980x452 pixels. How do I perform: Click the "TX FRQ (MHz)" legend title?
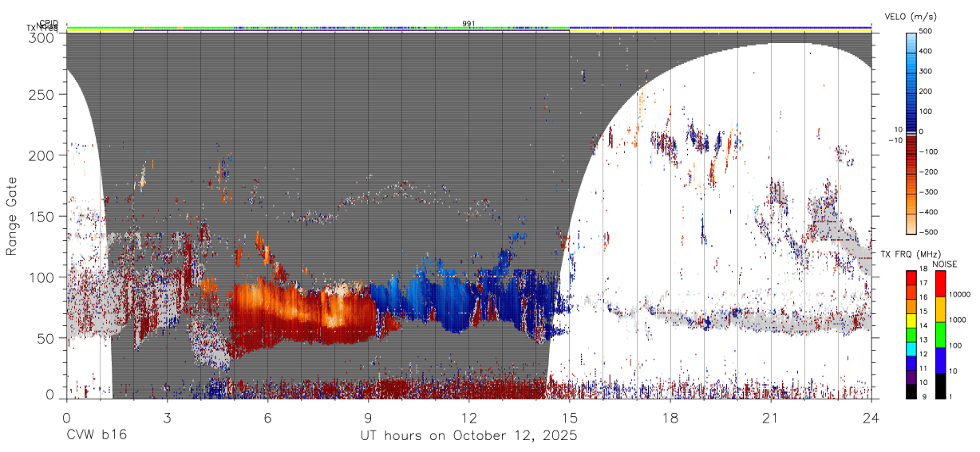tap(911, 254)
